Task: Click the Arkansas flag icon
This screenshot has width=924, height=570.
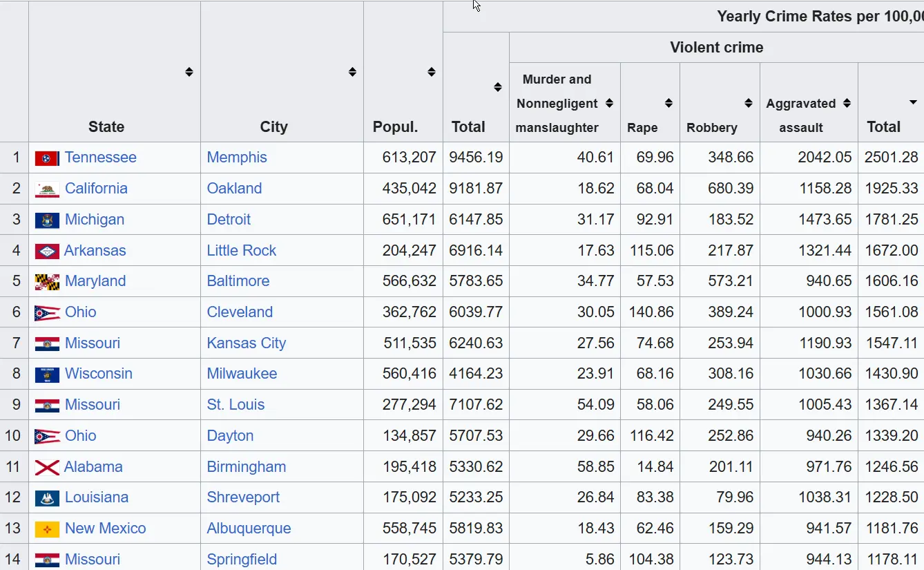Action: point(47,251)
